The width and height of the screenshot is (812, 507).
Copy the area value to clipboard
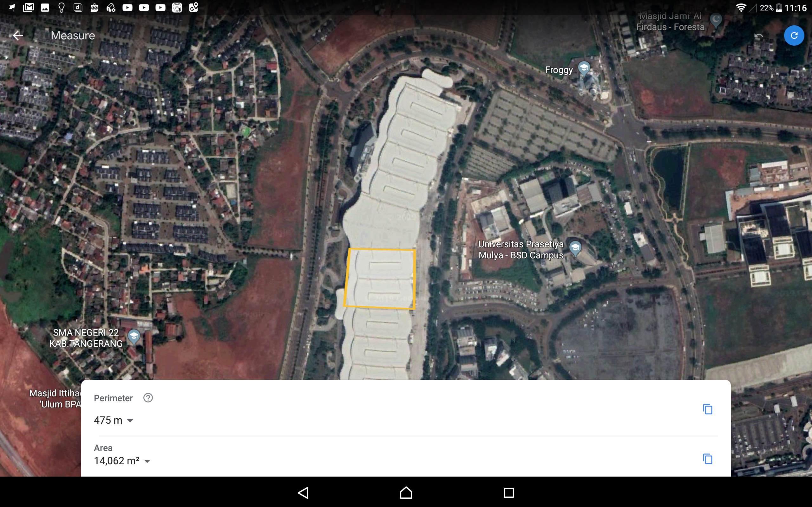click(707, 459)
